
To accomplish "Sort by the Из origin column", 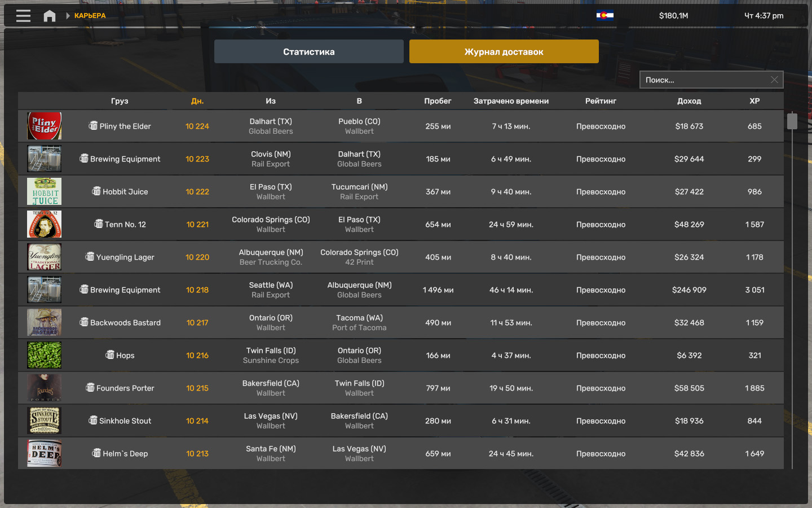I will [x=271, y=101].
